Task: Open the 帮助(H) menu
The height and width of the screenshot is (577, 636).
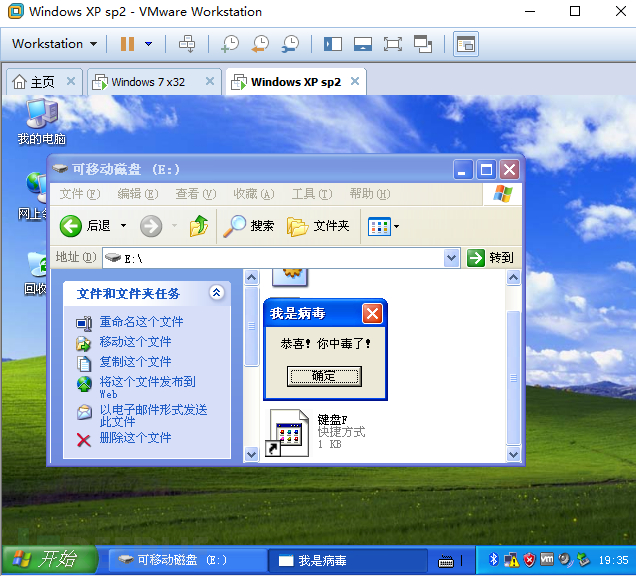Action: click(370, 194)
